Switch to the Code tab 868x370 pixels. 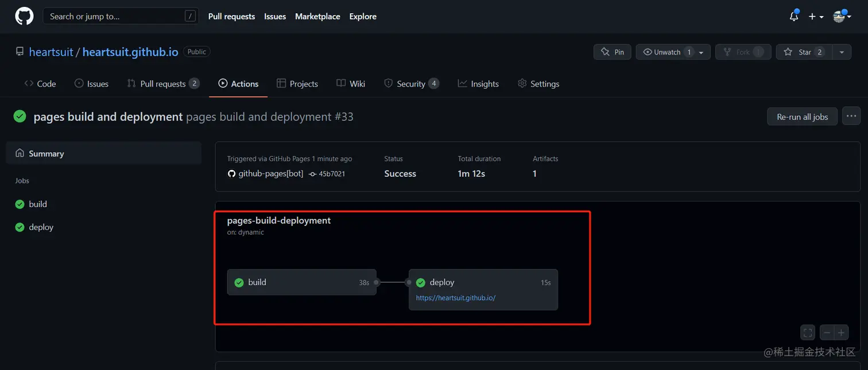40,84
